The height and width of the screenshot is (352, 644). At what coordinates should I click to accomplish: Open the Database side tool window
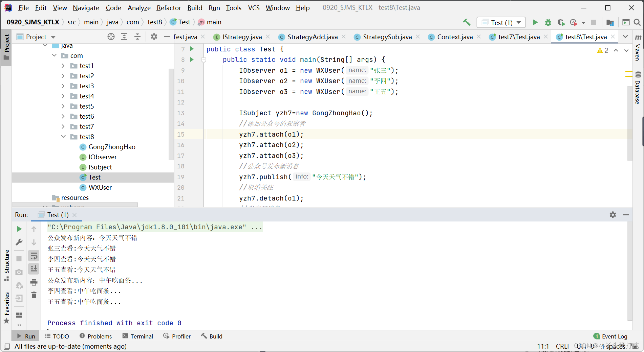point(638,88)
